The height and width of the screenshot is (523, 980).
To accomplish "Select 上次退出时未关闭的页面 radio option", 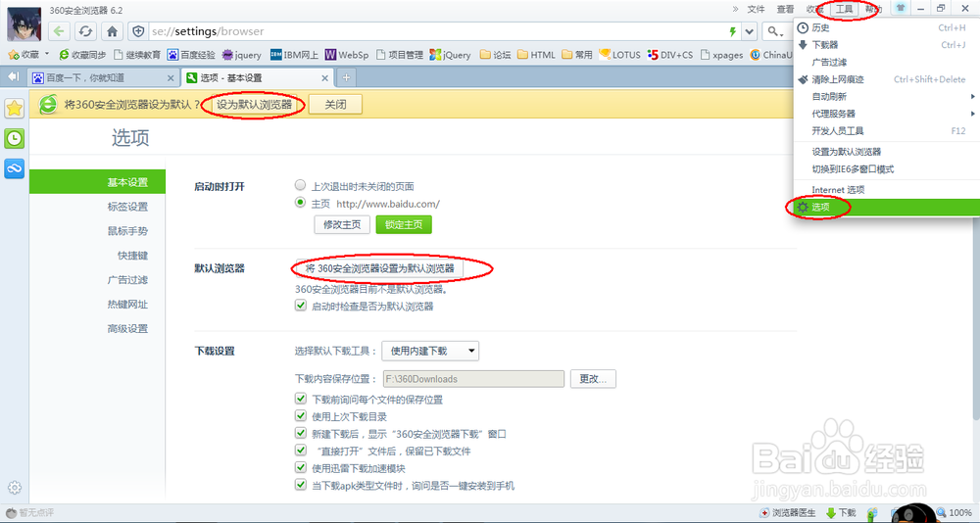I will [x=301, y=185].
